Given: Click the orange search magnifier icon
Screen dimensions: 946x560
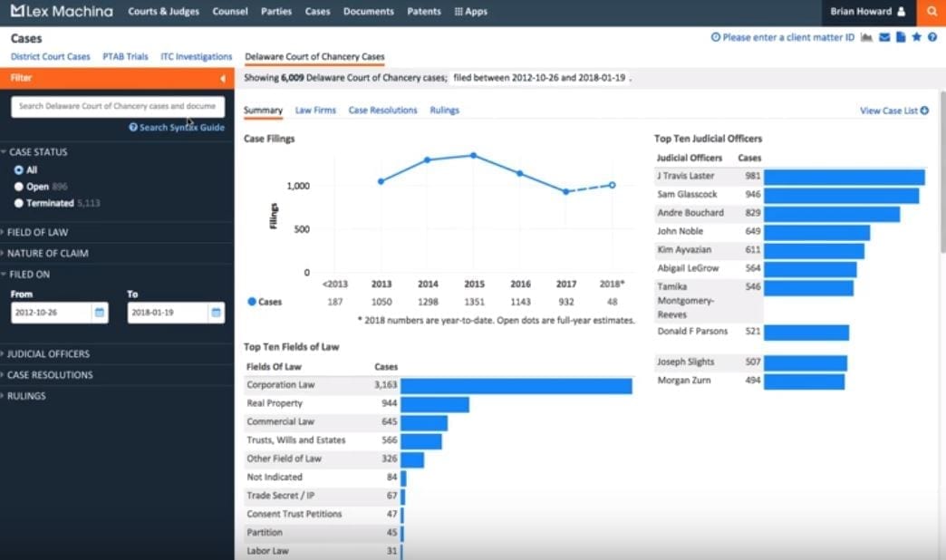Looking at the screenshot, I should [x=932, y=12].
